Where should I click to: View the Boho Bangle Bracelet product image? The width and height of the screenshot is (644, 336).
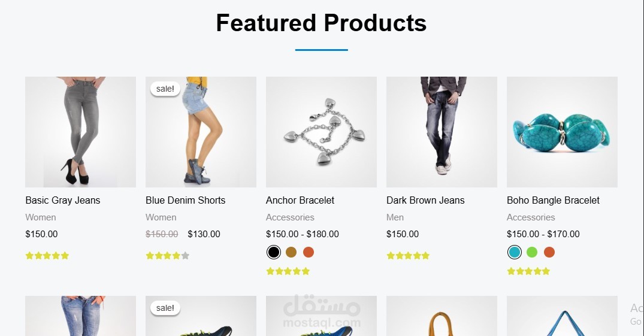point(562,132)
